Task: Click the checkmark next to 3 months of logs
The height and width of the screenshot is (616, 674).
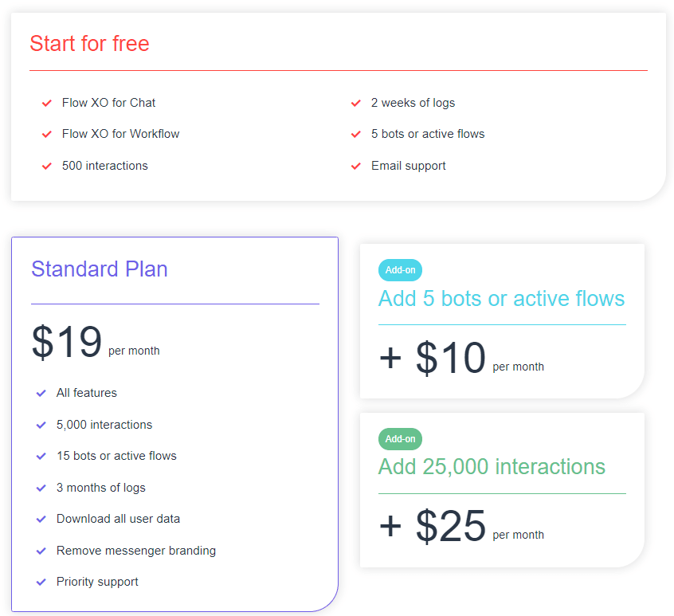Action: click(x=41, y=488)
